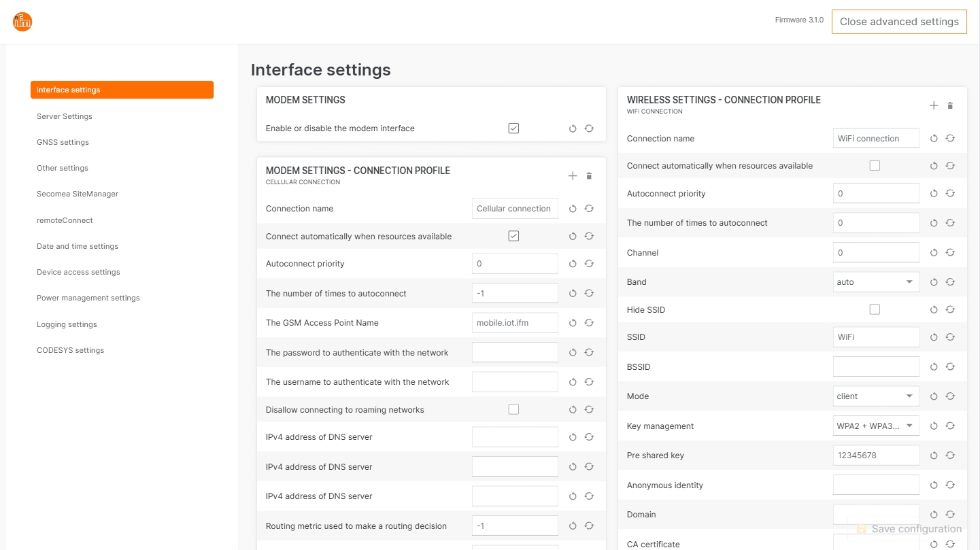Click circular undo arrow beside GSM Access Point Name
The width and height of the screenshot is (980, 550).
click(573, 323)
